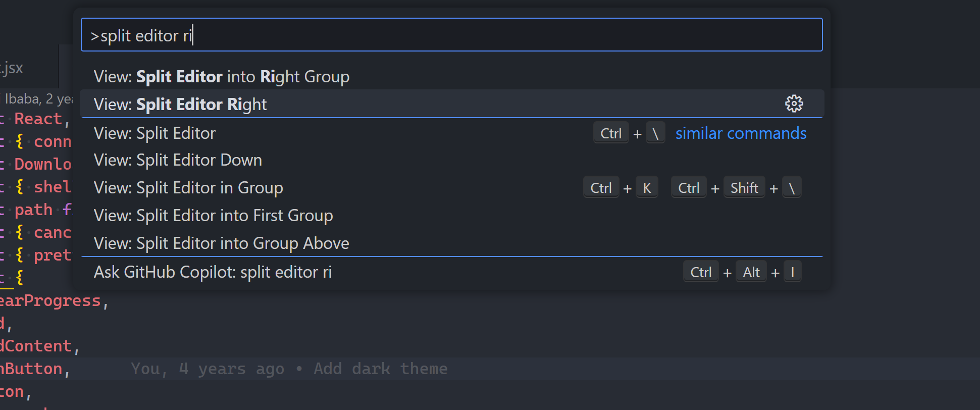
Task: Run "View: Split Editor into Group Above"
Action: click(x=221, y=243)
